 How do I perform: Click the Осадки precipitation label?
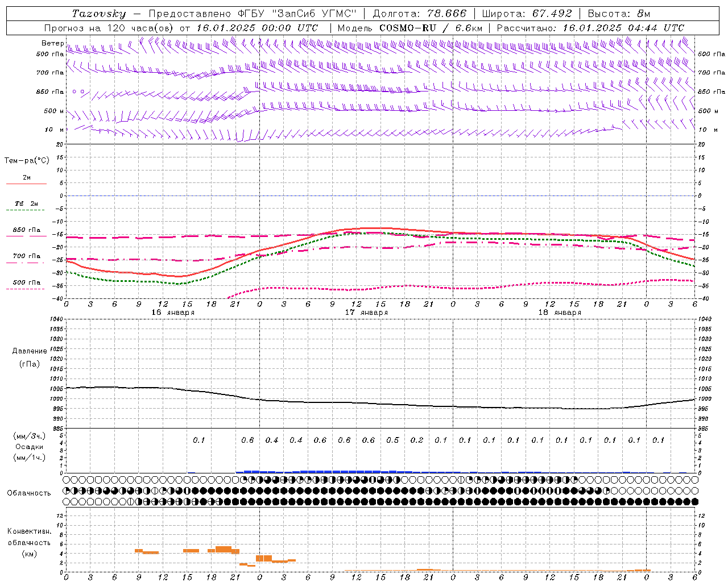tap(29, 447)
